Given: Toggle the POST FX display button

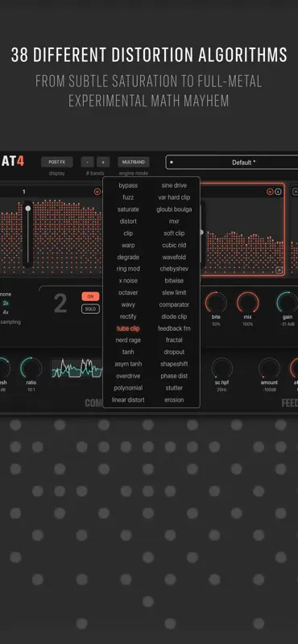Looking at the screenshot, I should pyautogui.click(x=56, y=162).
